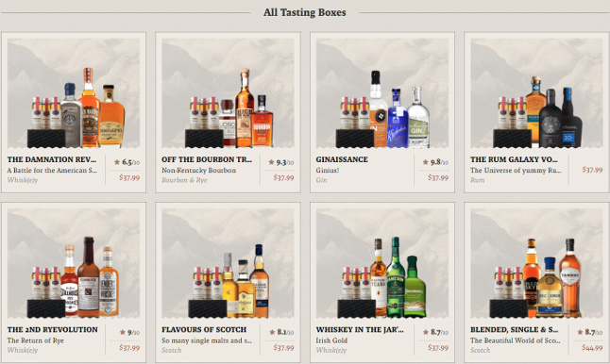
Task: Click the 'Rum' category label
Action: pyautogui.click(x=478, y=180)
